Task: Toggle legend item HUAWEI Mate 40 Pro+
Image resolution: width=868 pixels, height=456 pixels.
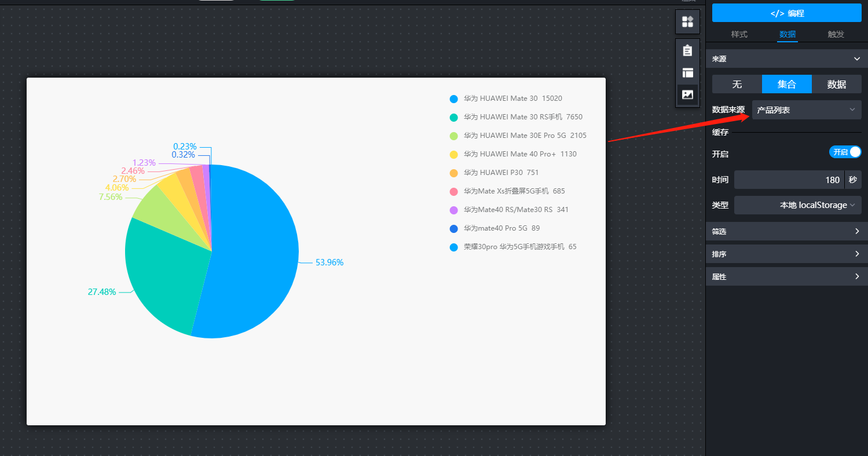Action: coord(513,154)
